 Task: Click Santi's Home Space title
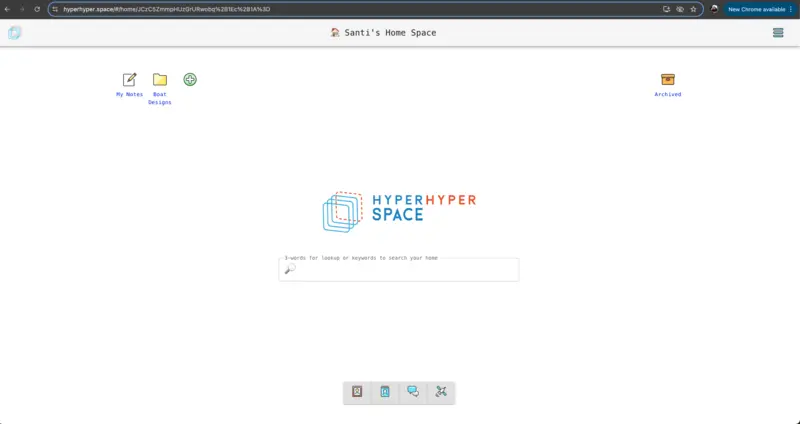(x=390, y=33)
